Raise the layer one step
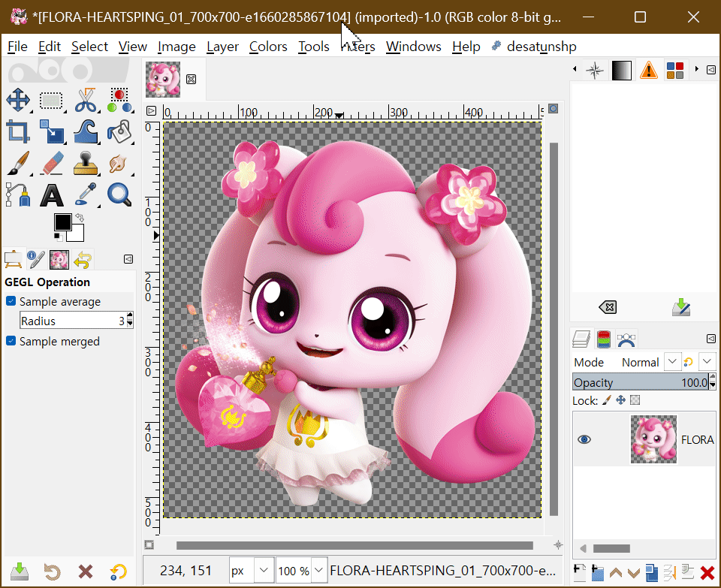 point(616,573)
